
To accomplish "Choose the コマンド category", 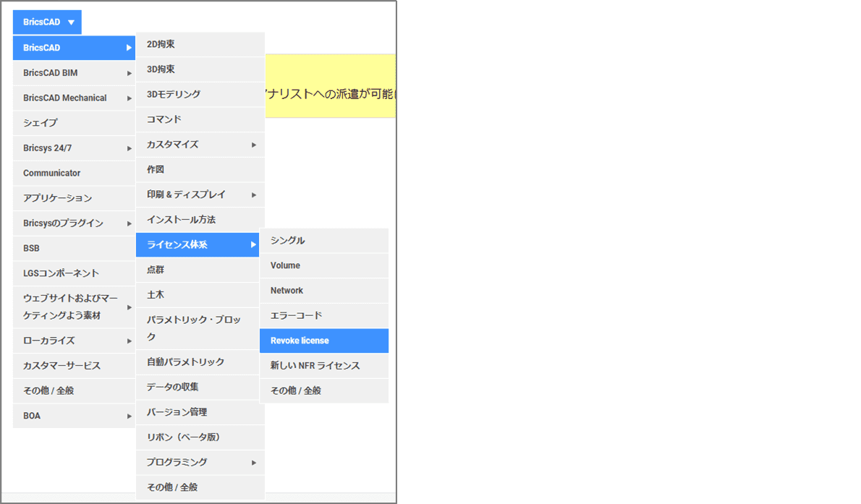I will [195, 119].
